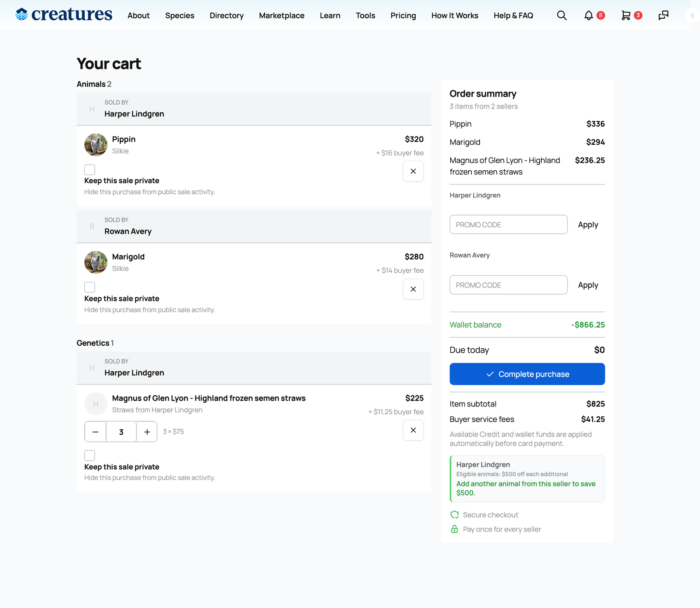The height and width of the screenshot is (608, 700).
Task: Go to Directory
Action: 227,16
